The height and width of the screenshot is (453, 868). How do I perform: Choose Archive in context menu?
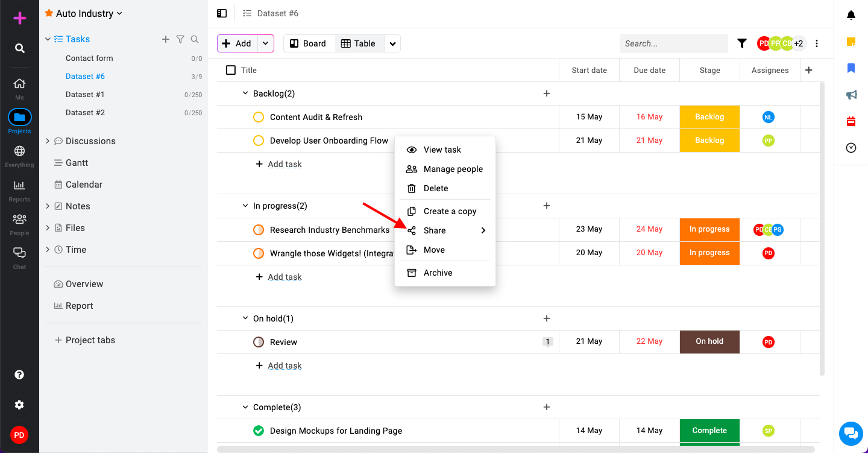[445, 273]
